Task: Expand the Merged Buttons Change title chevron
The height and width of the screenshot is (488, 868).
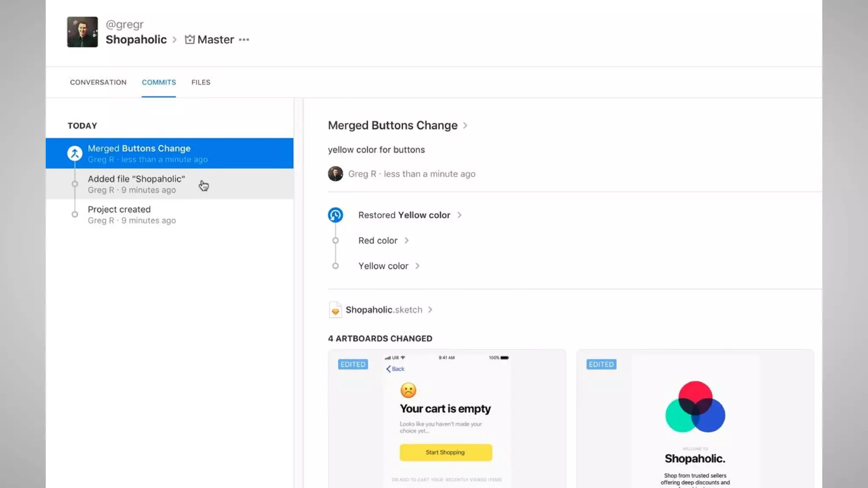Action: 465,126
